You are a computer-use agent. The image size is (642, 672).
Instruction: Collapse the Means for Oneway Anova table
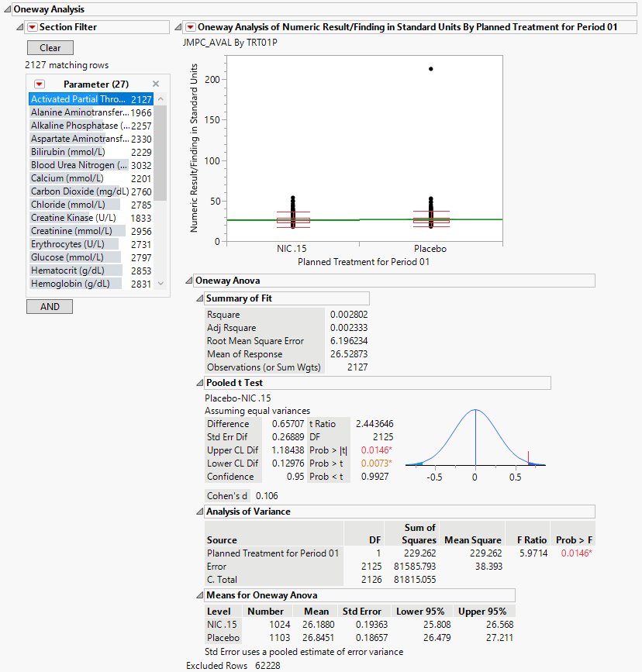pos(200,595)
